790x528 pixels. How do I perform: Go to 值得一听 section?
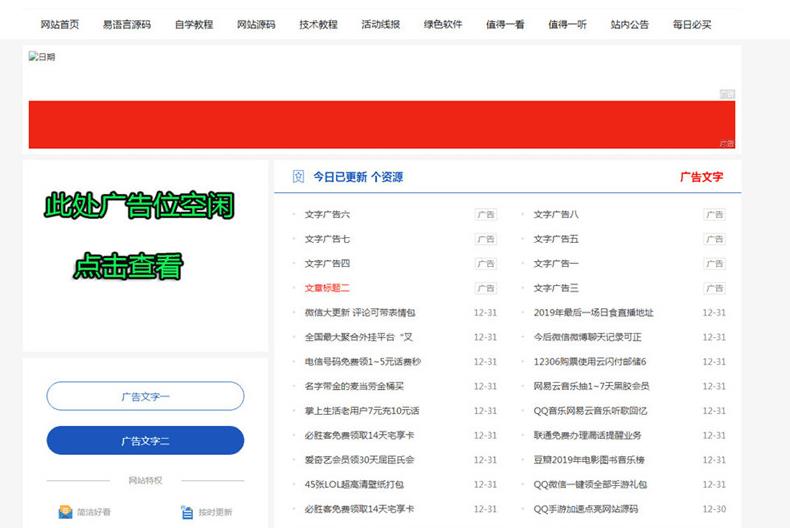(567, 24)
